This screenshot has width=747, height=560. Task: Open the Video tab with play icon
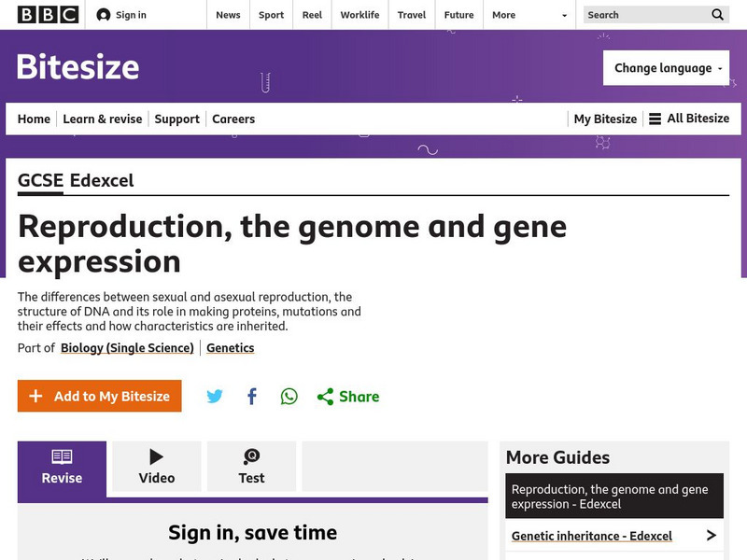[156, 466]
